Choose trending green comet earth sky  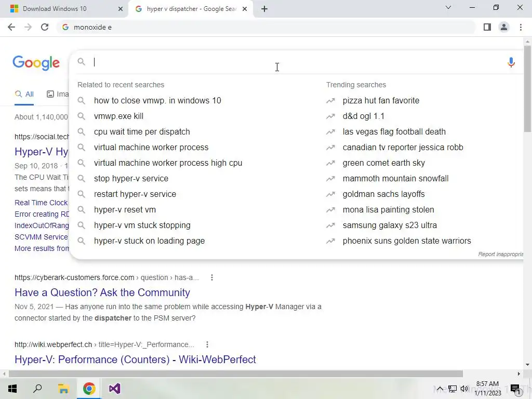(383, 163)
